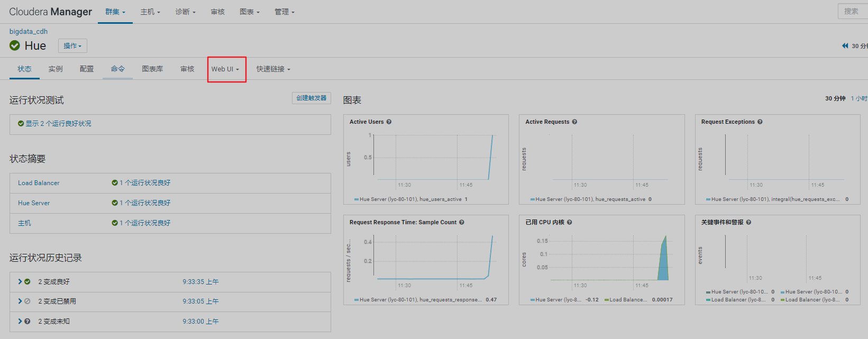Open the Active Requests chart
The height and width of the screenshot is (339, 868).
point(601,159)
